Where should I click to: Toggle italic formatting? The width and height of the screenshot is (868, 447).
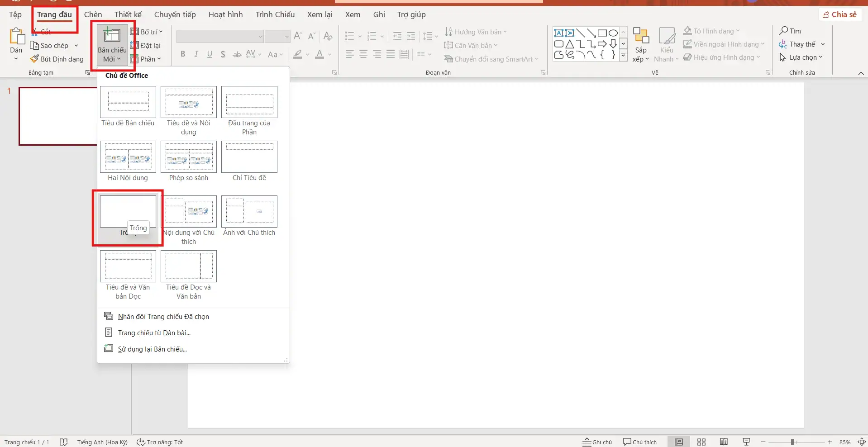click(196, 54)
